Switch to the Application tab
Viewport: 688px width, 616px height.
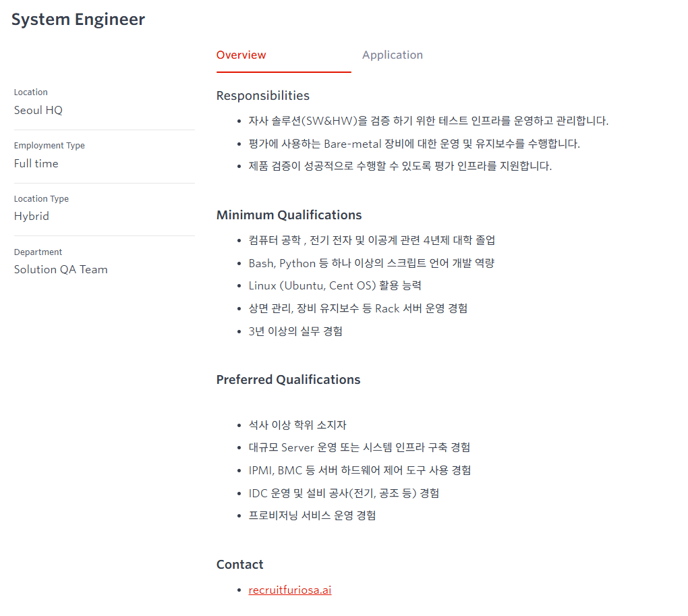(392, 55)
